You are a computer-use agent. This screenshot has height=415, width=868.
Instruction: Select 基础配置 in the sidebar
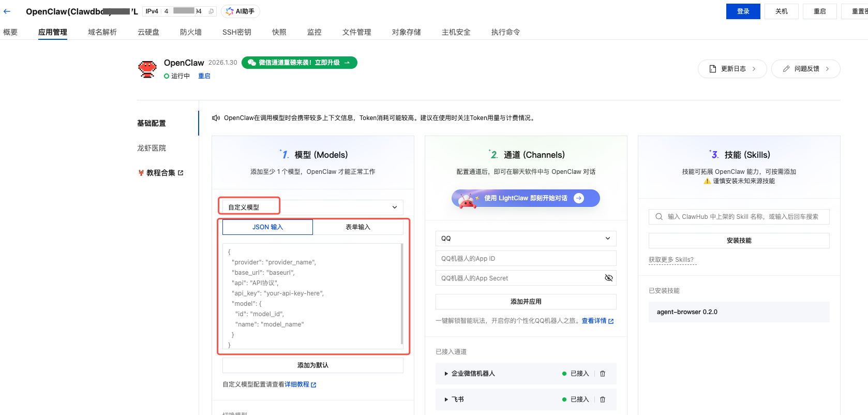[x=152, y=123]
